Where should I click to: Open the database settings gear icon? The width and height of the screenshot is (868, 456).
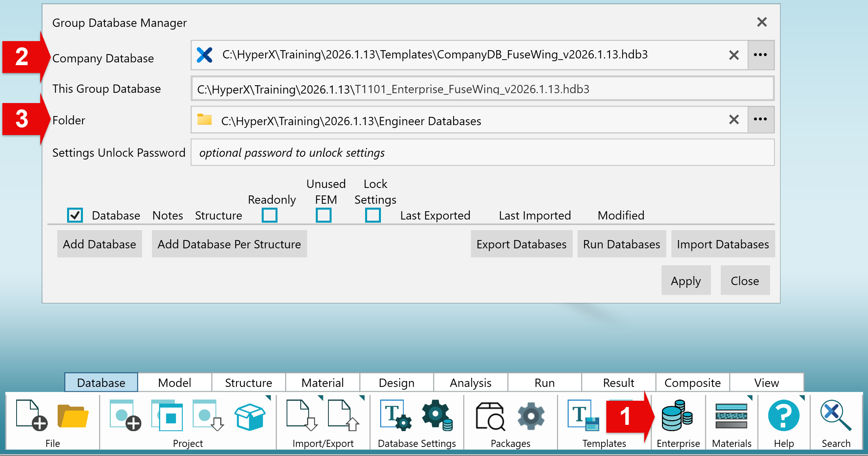[437, 415]
